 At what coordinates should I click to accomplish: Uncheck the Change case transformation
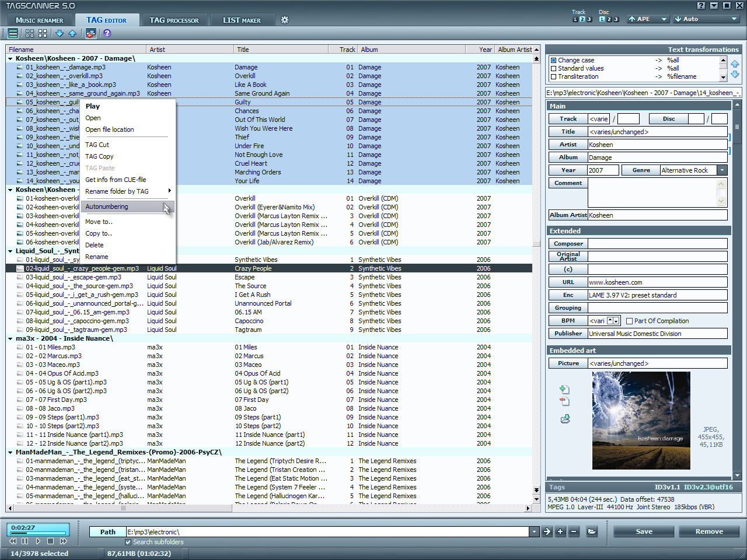coord(554,60)
